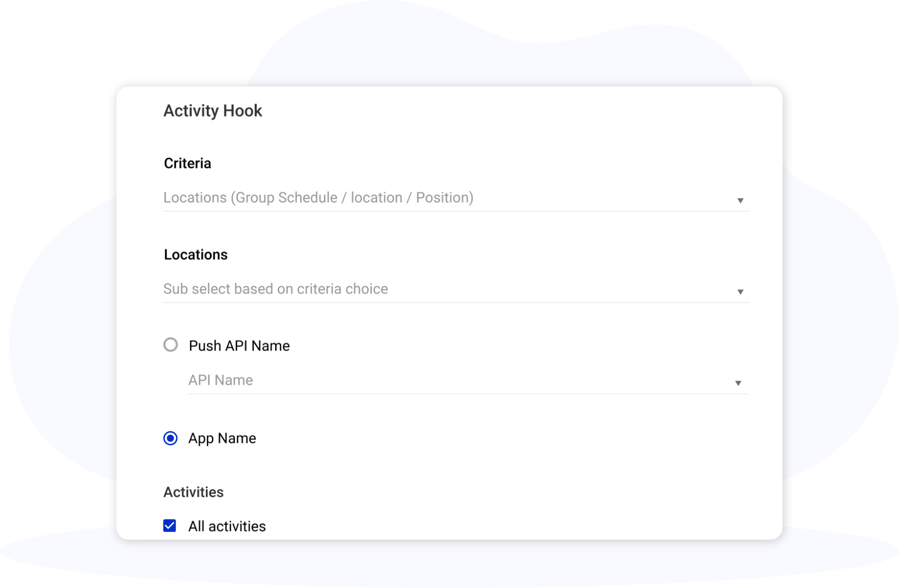Select the App Name radio button

pyautogui.click(x=171, y=438)
